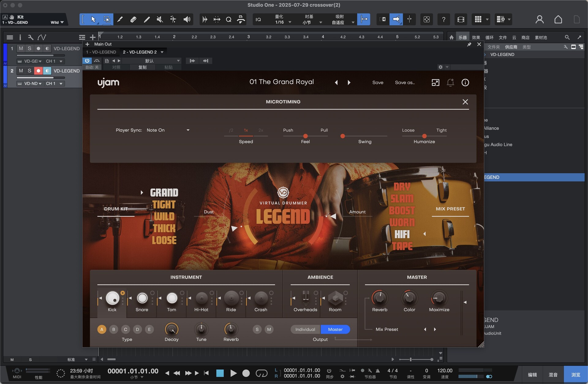Toggle record arm on track 2
Image resolution: width=588 pixels, height=384 pixels.
pos(38,71)
